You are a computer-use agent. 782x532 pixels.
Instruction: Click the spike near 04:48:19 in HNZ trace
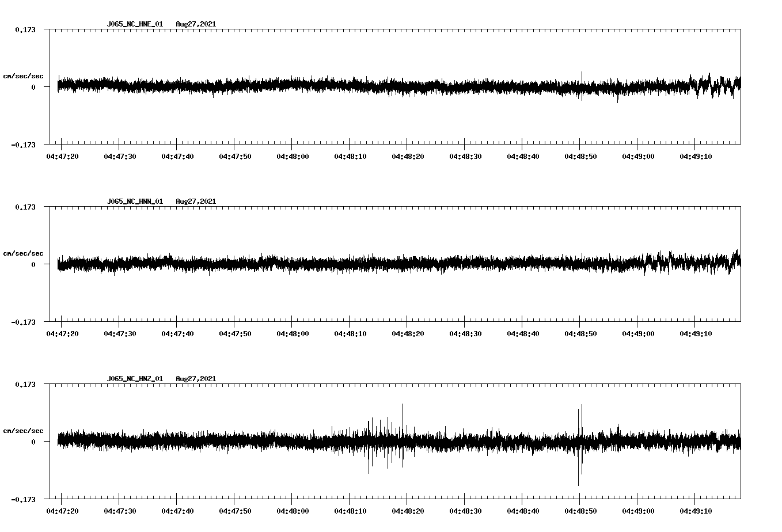pos(403,435)
